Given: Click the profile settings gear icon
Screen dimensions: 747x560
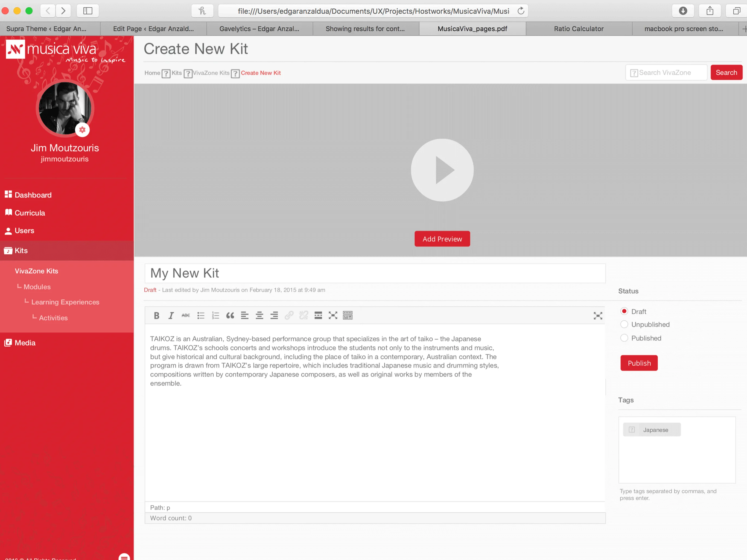Looking at the screenshot, I should pos(82,130).
